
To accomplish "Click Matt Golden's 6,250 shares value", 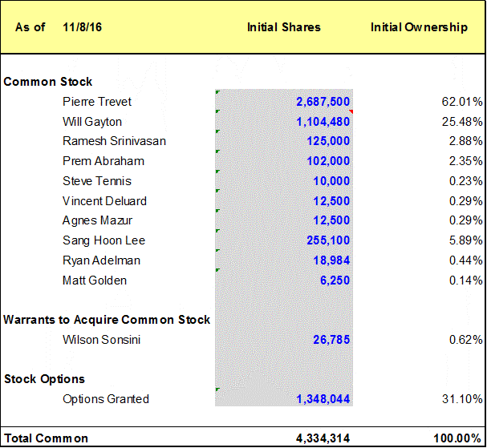I will pyautogui.click(x=334, y=281).
